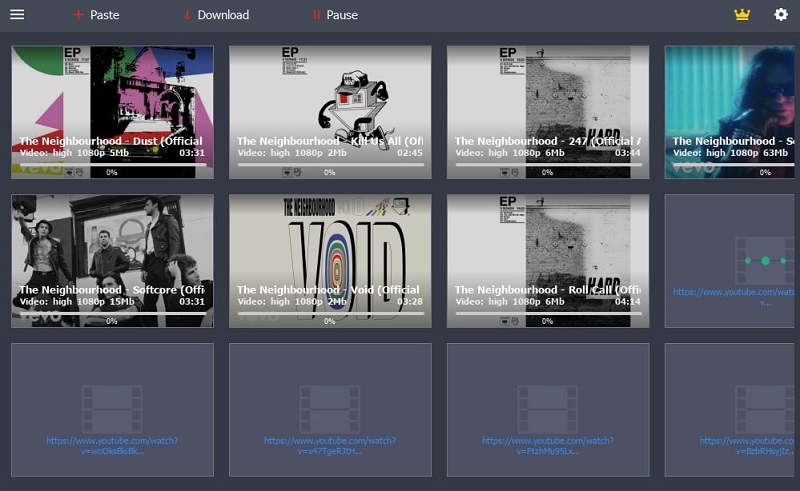Click 'Video: high 1080p 6Mb' on Roll Call card

510,302
